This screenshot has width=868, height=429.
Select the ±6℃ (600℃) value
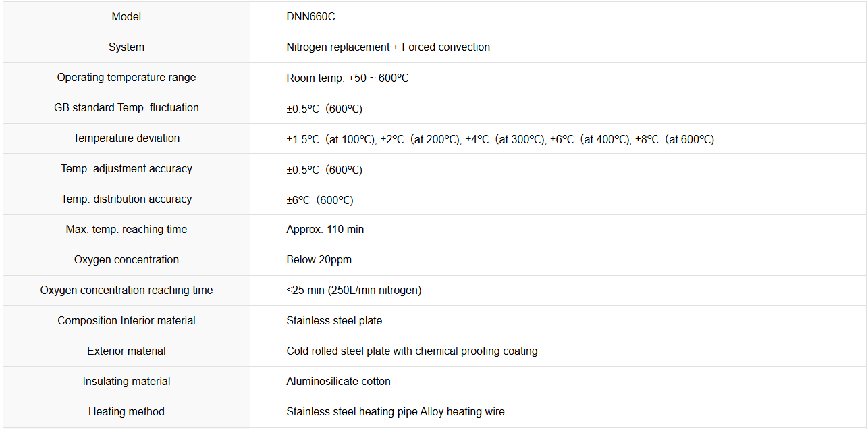click(x=320, y=200)
